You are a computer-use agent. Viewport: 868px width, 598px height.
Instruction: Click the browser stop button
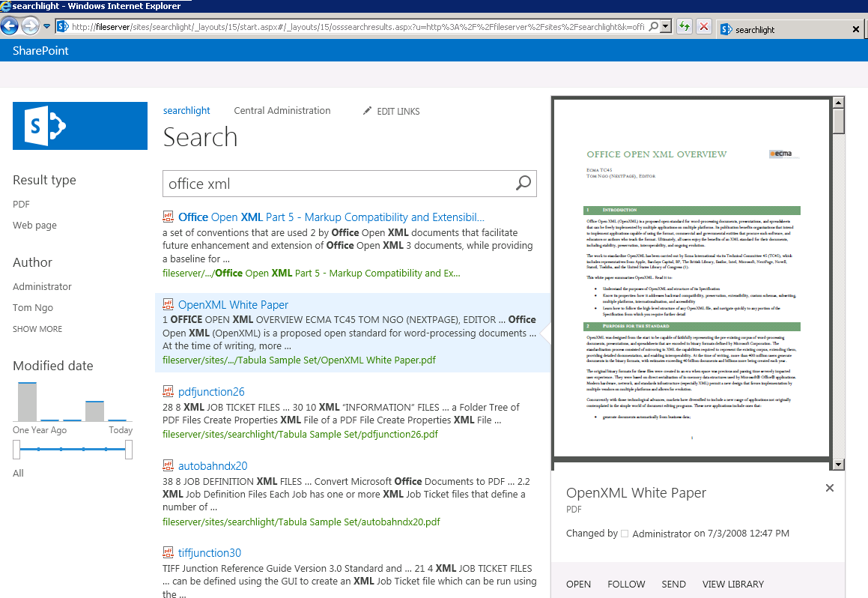pyautogui.click(x=704, y=27)
